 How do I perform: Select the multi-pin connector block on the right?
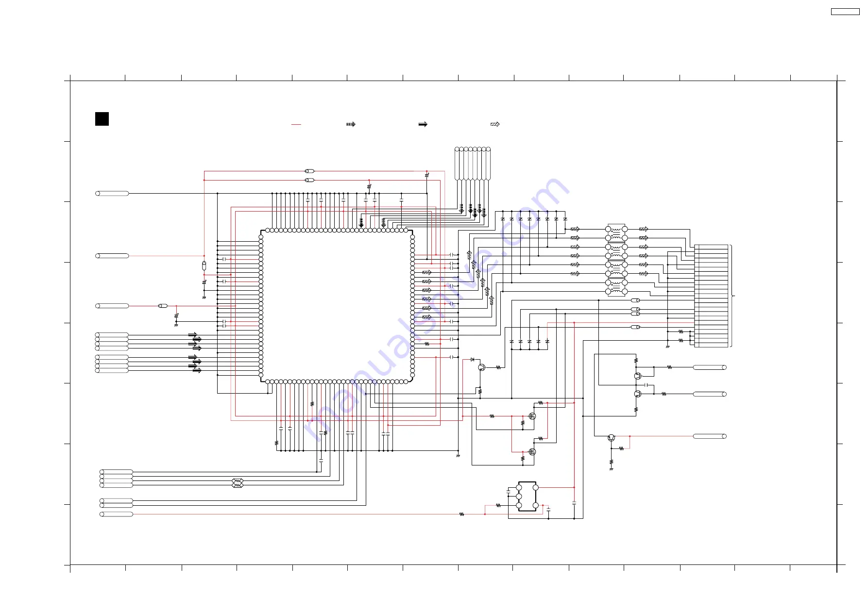[x=711, y=296]
